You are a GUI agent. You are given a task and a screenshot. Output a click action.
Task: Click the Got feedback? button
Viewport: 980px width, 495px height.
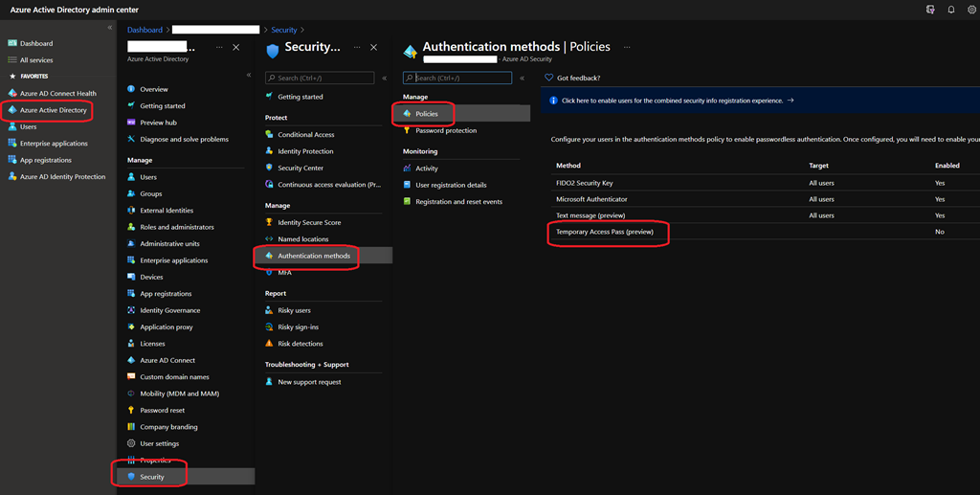(572, 78)
